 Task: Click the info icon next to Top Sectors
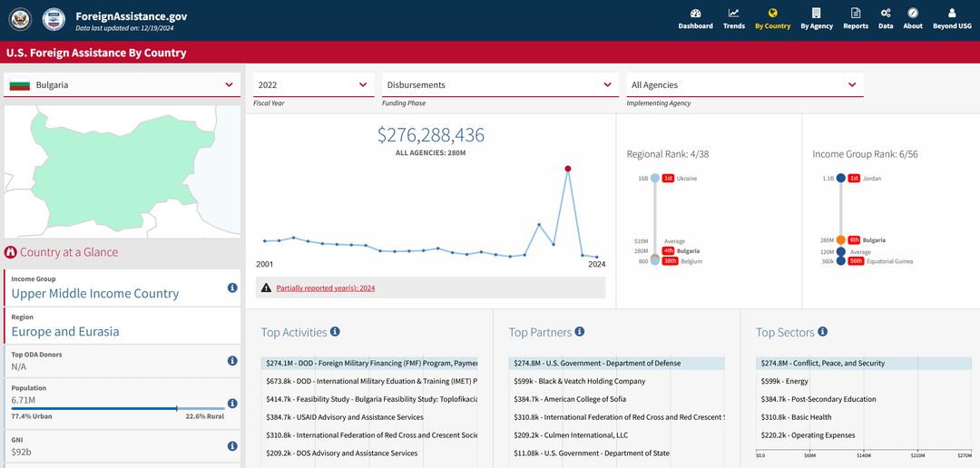(x=822, y=332)
